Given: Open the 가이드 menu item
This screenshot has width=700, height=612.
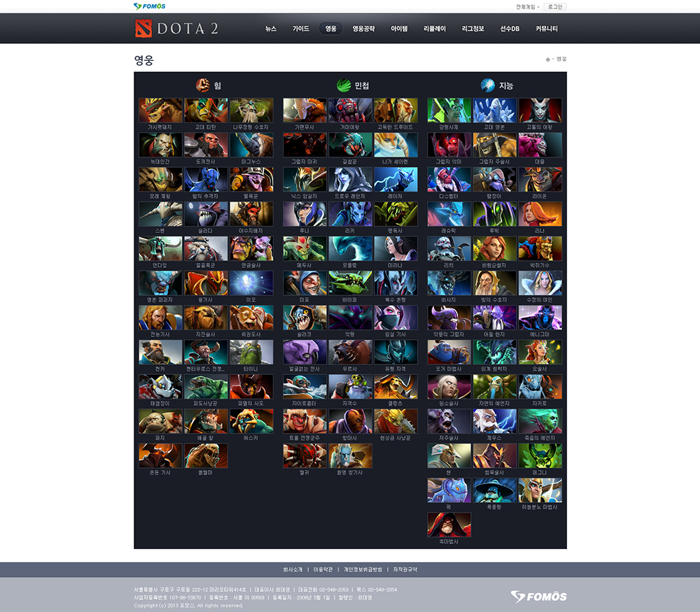Looking at the screenshot, I should pos(301,29).
